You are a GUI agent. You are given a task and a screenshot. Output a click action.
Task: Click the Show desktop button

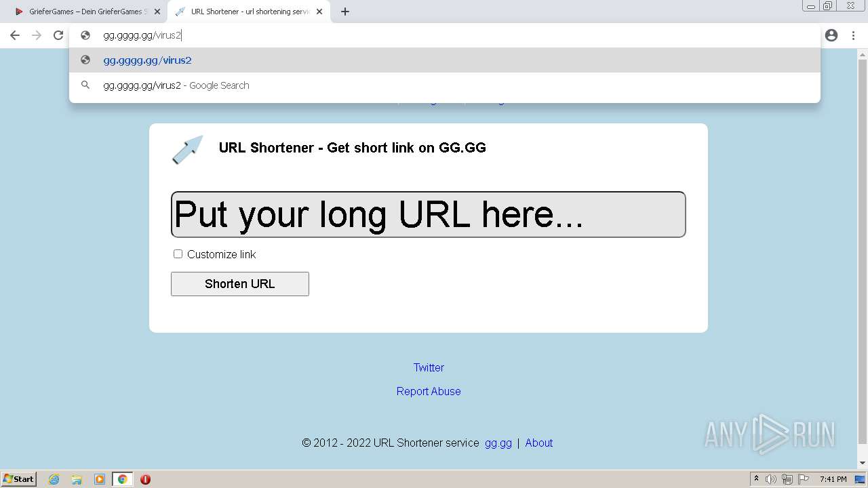860,479
